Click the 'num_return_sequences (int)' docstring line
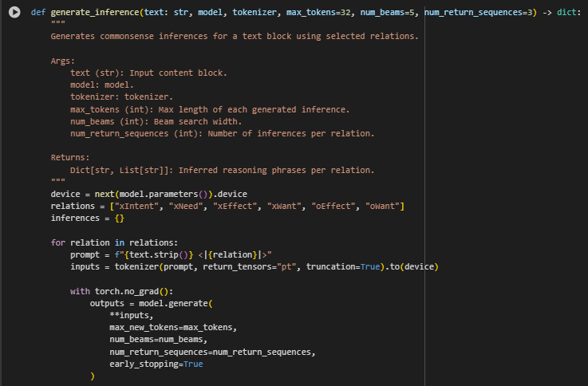588x386 pixels. [x=222, y=134]
